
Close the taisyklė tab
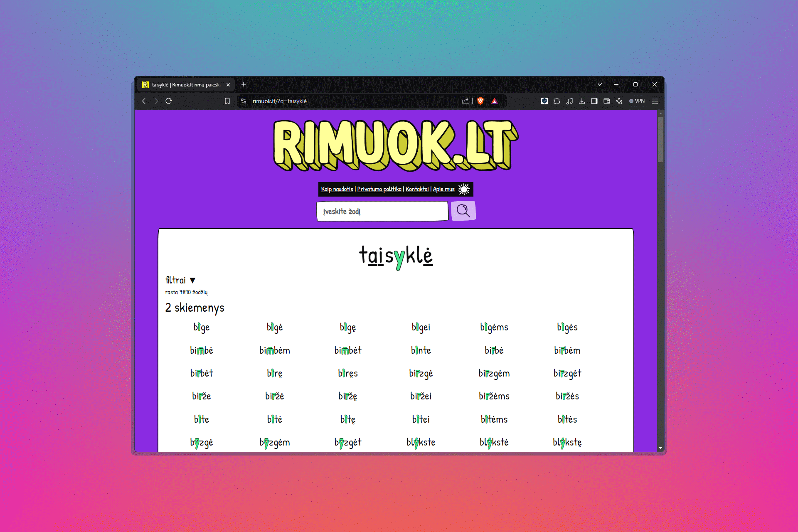pos(228,85)
